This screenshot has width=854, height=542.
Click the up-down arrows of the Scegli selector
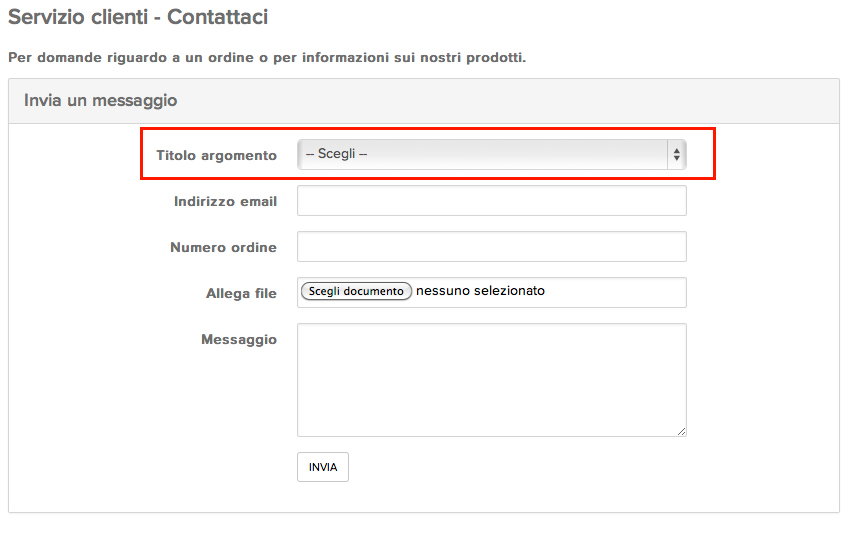[677, 155]
